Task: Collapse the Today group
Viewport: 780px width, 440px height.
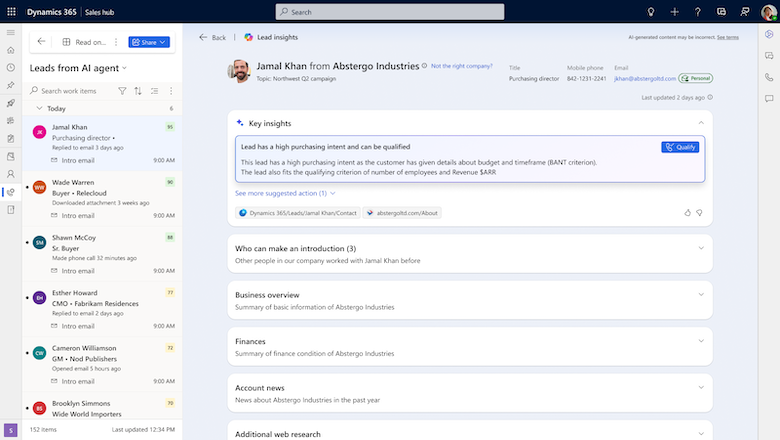Action: tap(38, 108)
